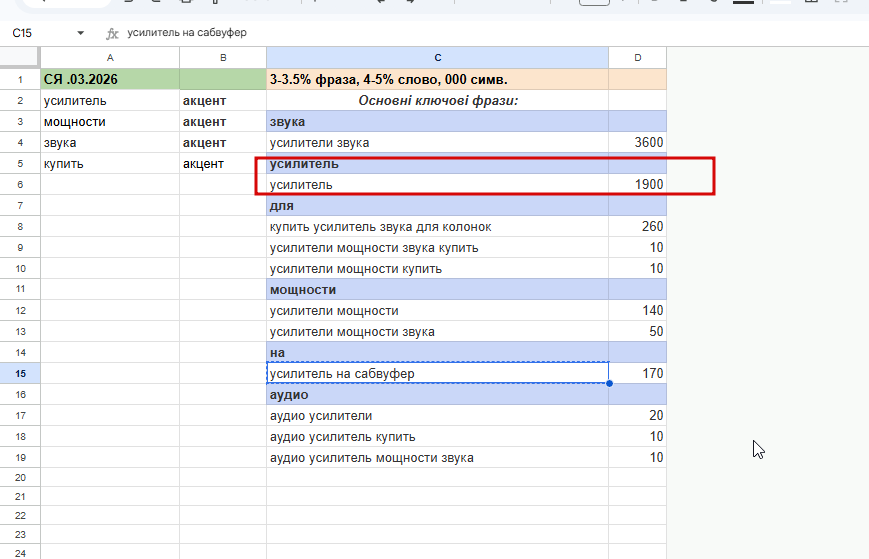The height and width of the screenshot is (559, 869).
Task: Select all cells using corner box
Action: tap(20, 57)
